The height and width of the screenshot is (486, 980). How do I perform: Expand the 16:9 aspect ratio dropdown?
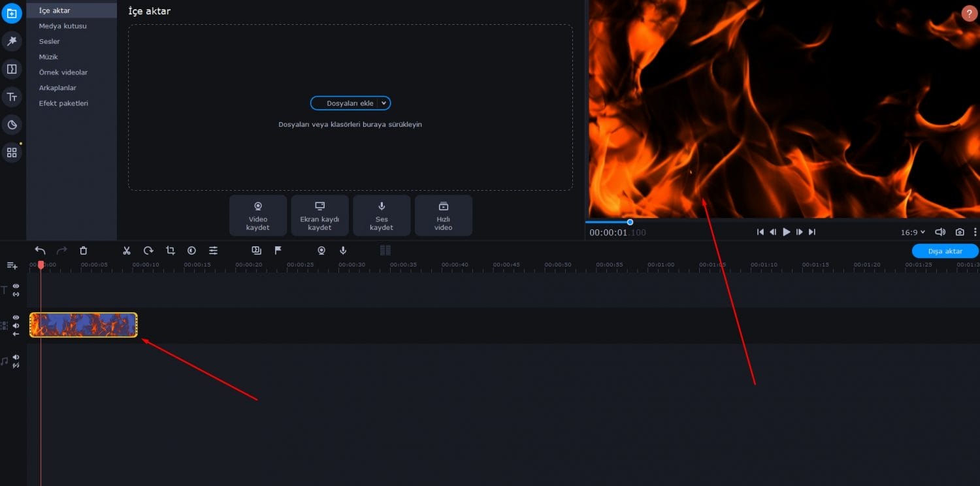[913, 232]
